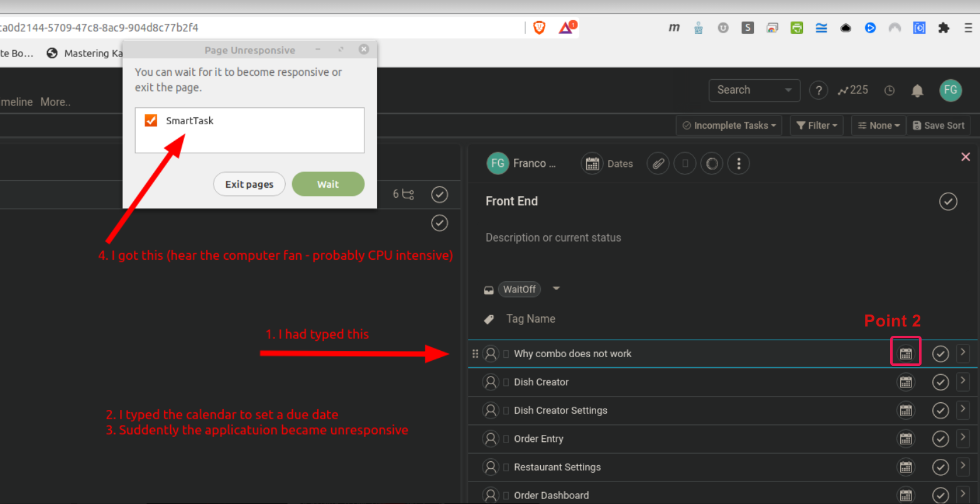
Task: Click the Description or current status field
Action: click(x=553, y=238)
